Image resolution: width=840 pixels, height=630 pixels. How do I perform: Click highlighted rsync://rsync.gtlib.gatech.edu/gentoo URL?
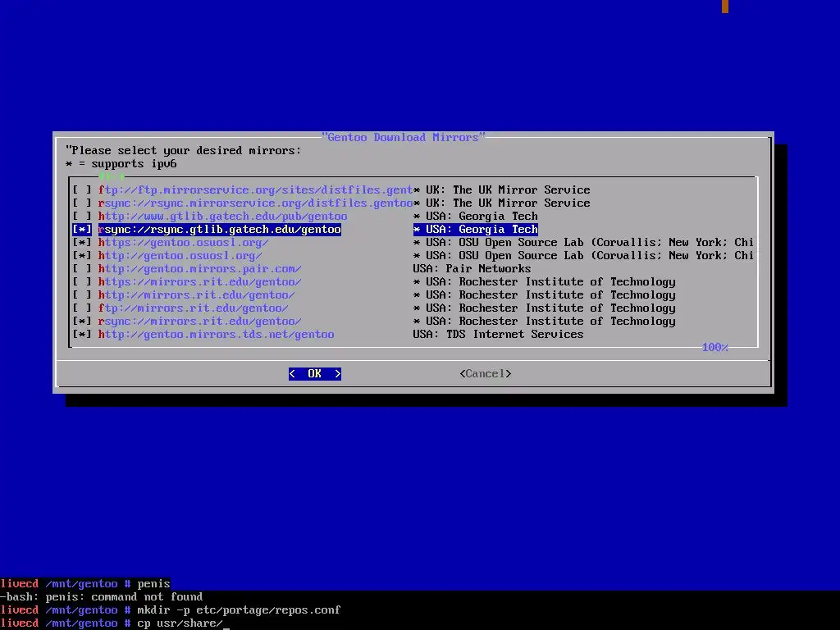pyautogui.click(x=219, y=230)
